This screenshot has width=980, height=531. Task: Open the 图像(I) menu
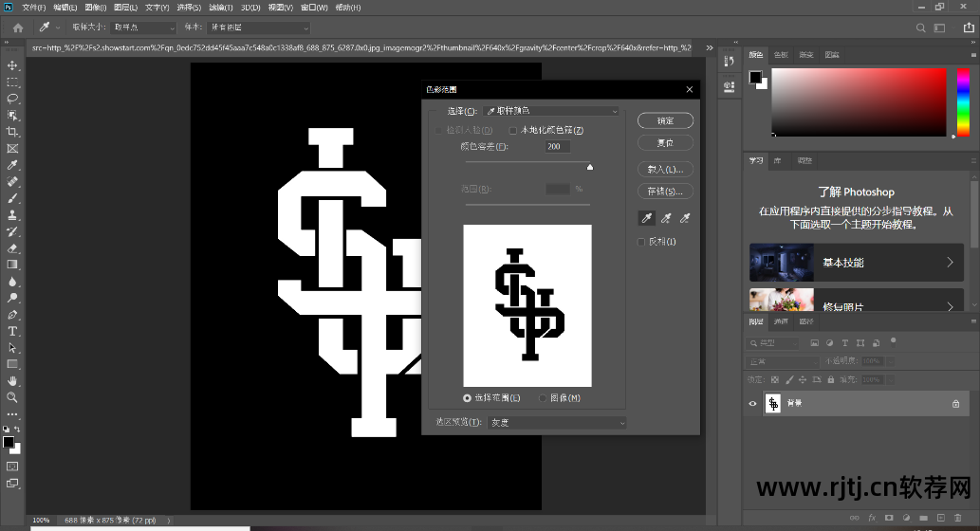[96, 8]
